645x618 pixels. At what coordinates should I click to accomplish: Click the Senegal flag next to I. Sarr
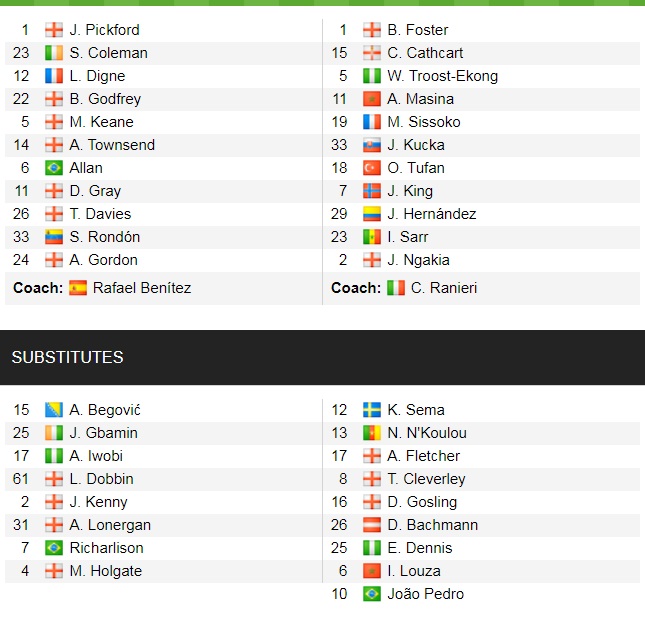[x=372, y=237]
